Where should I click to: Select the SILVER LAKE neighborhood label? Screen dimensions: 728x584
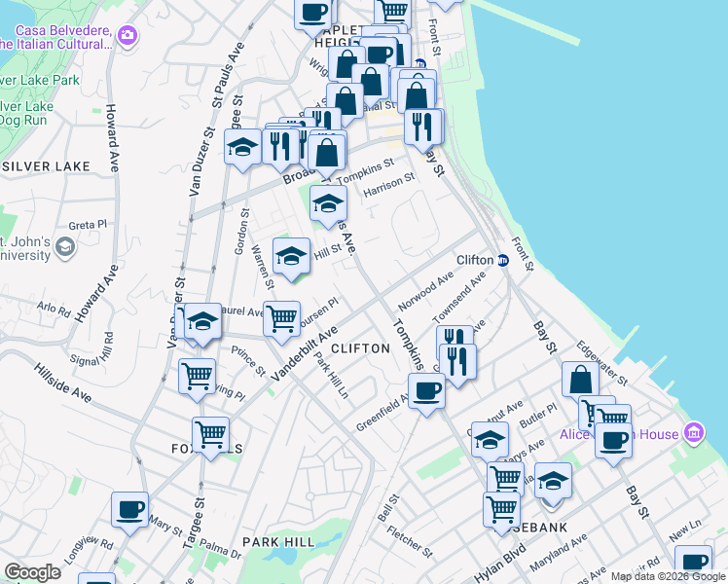click(x=46, y=166)
